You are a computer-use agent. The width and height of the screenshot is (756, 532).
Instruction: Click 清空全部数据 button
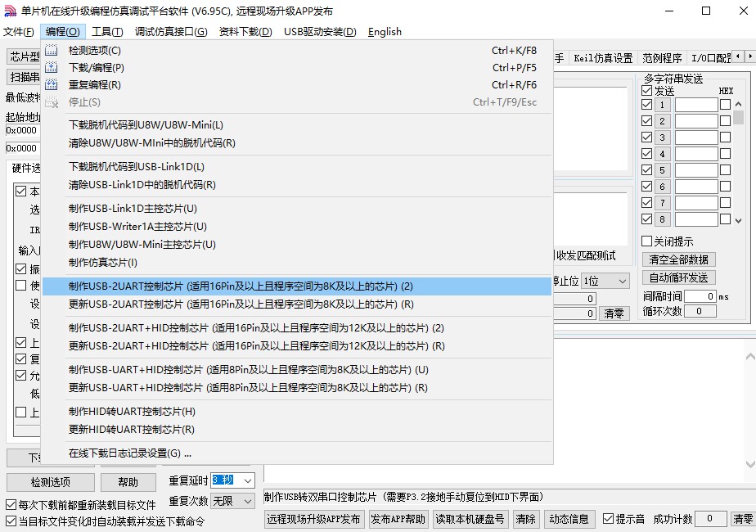coord(679,259)
